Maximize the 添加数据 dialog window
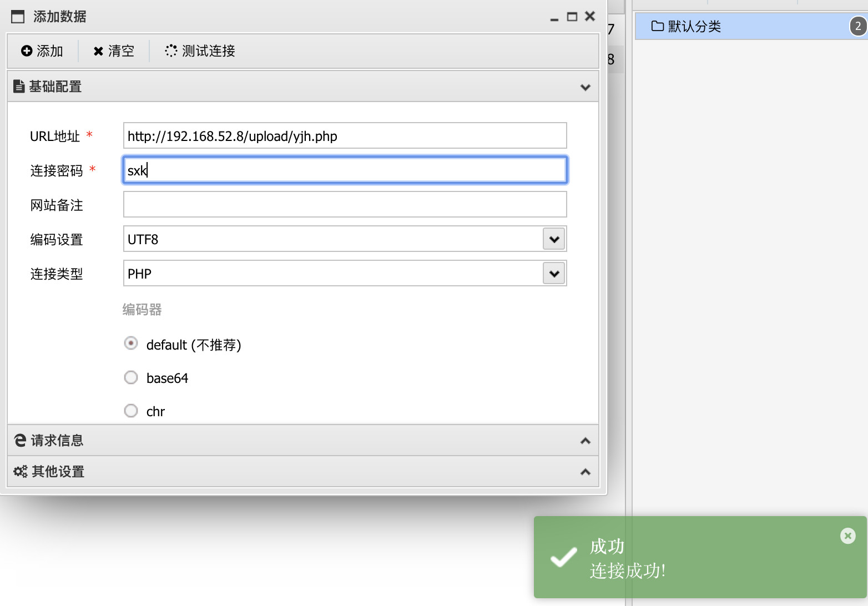 572,17
